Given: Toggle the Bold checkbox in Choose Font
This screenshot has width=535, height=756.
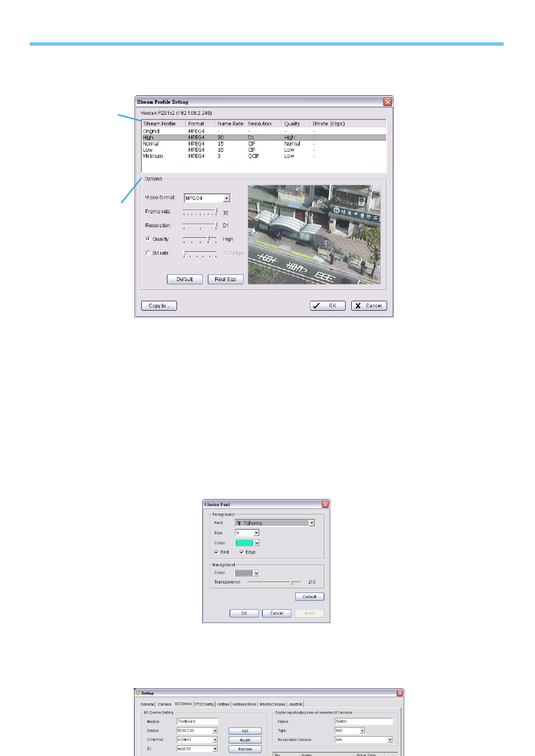Looking at the screenshot, I should pos(216,552).
